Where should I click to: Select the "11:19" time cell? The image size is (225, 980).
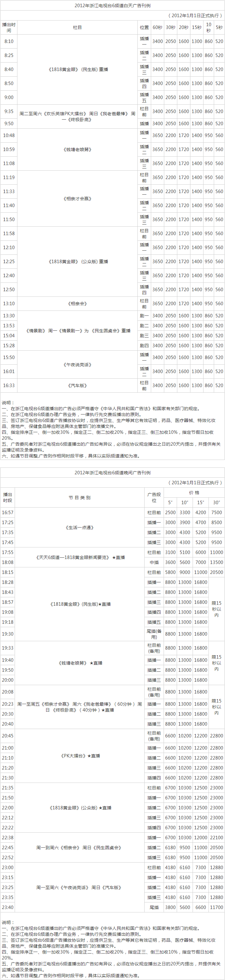(9, 177)
